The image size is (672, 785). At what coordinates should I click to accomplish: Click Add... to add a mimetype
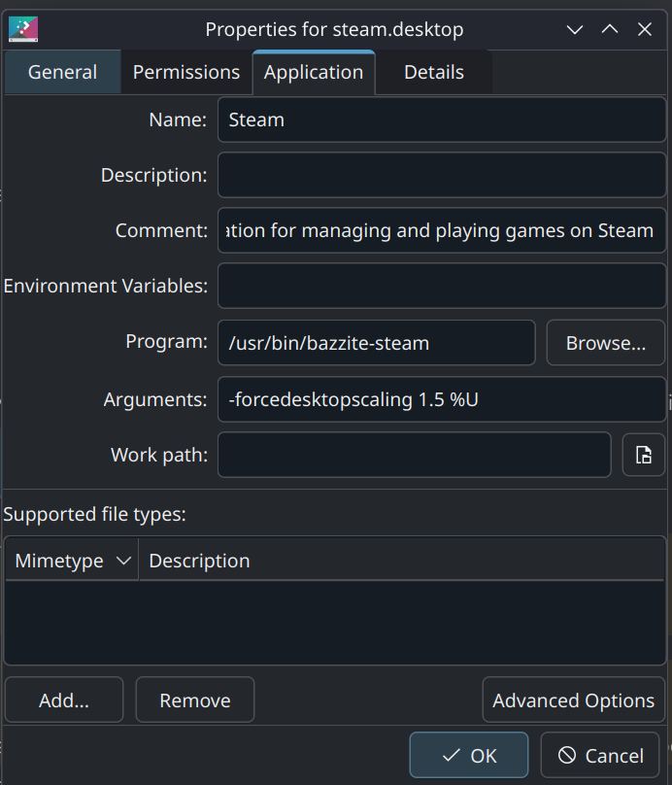coord(64,700)
